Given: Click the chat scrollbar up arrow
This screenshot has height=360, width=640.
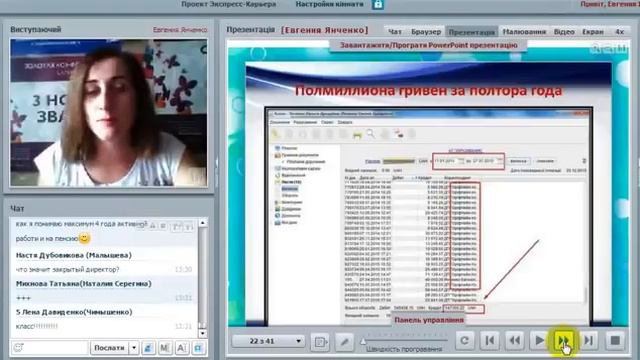Looking at the screenshot, I should tap(203, 223).
